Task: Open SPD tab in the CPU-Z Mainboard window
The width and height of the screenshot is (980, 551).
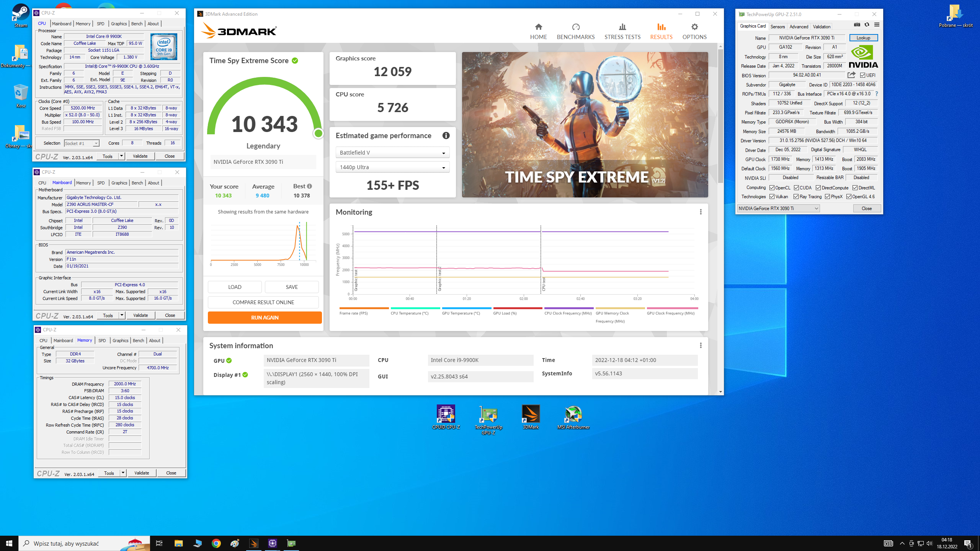Action: 101,183
